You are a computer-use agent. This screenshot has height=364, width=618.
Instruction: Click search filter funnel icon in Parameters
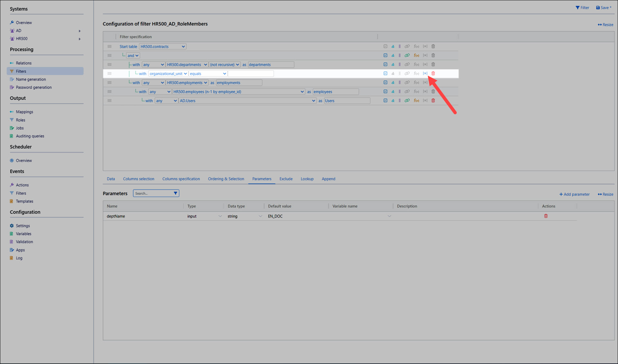pyautogui.click(x=175, y=193)
